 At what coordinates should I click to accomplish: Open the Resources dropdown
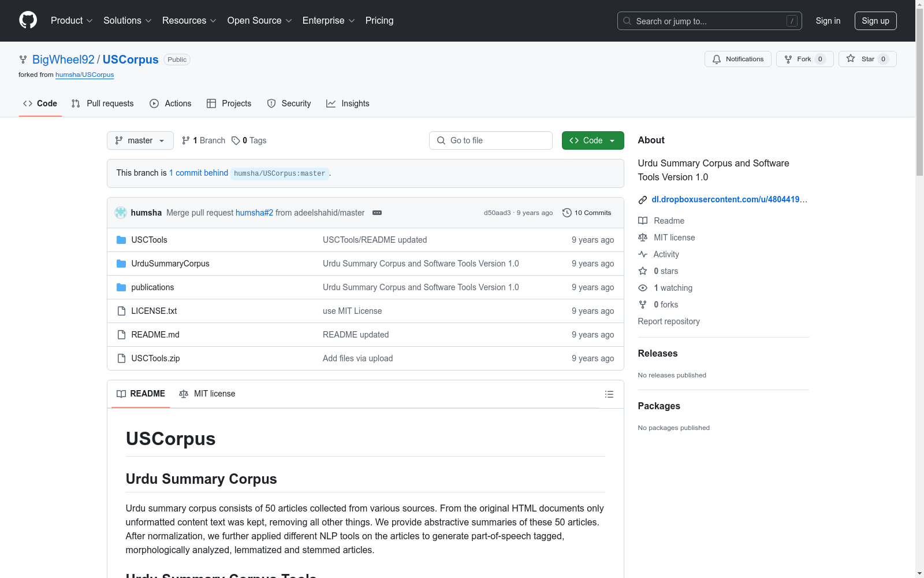(189, 21)
